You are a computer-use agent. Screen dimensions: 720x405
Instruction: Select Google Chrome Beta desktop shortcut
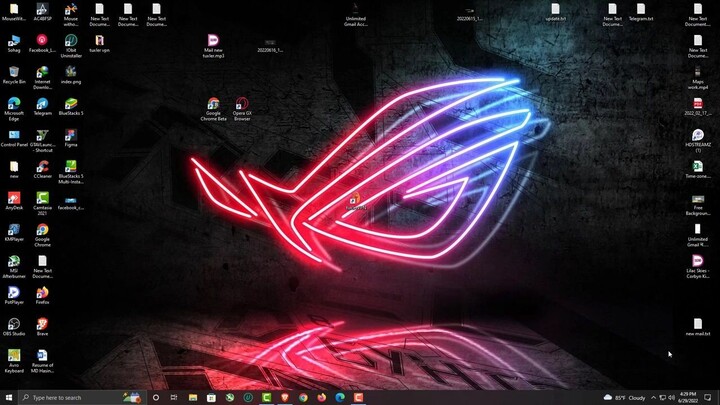point(214,109)
